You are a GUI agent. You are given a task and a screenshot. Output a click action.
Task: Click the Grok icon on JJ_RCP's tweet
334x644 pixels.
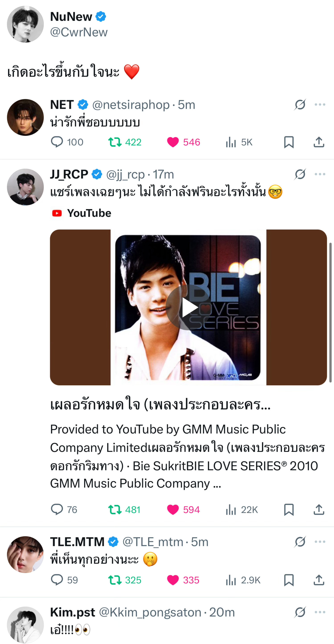pyautogui.click(x=300, y=174)
